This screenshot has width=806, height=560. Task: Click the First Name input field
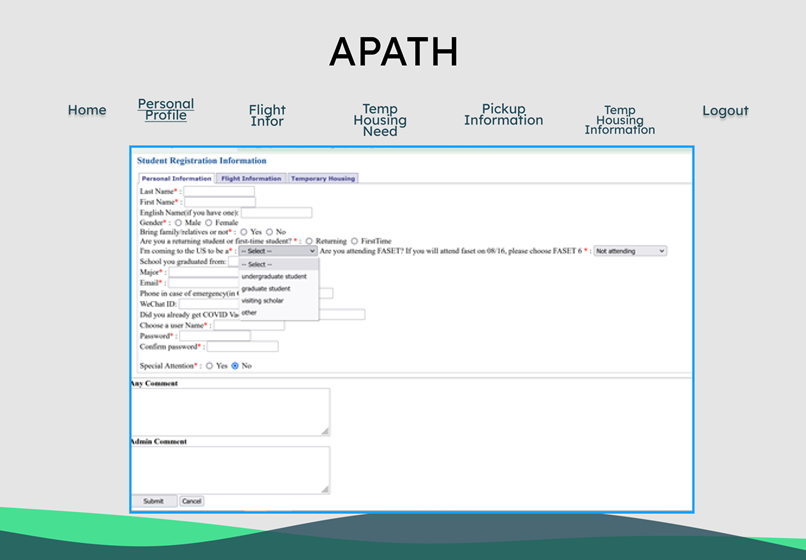[220, 202]
